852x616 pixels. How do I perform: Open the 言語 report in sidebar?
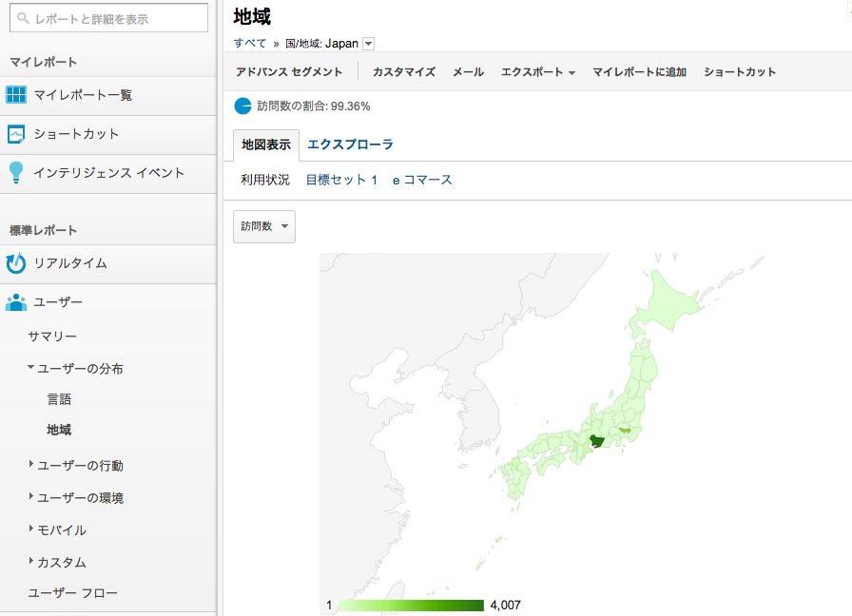coord(59,399)
